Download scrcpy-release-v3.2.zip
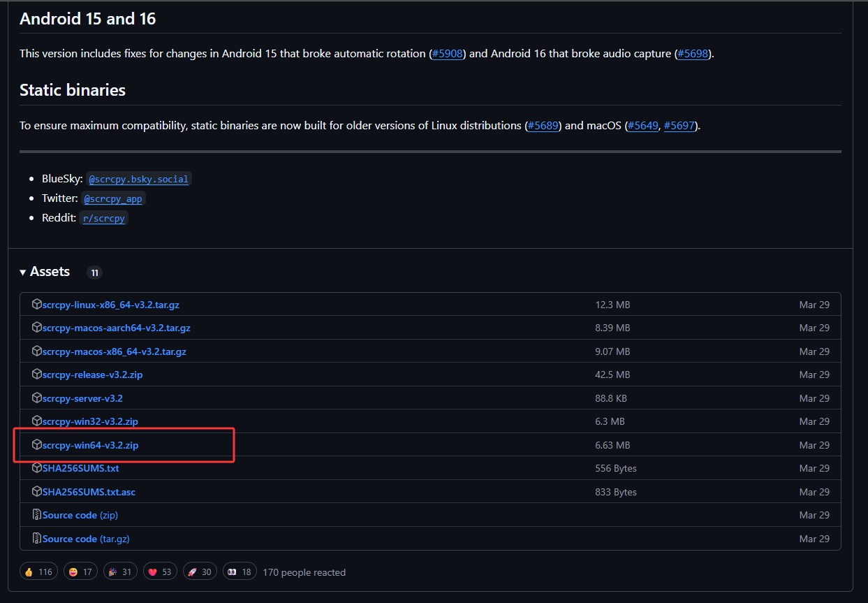Image resolution: width=868 pixels, height=603 pixels. coord(93,375)
